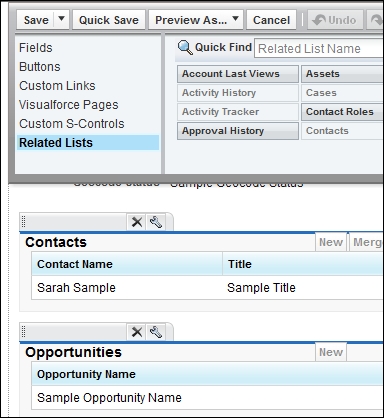The width and height of the screenshot is (384, 418).
Task: Select Fields in the palette categories
Action: [36, 48]
